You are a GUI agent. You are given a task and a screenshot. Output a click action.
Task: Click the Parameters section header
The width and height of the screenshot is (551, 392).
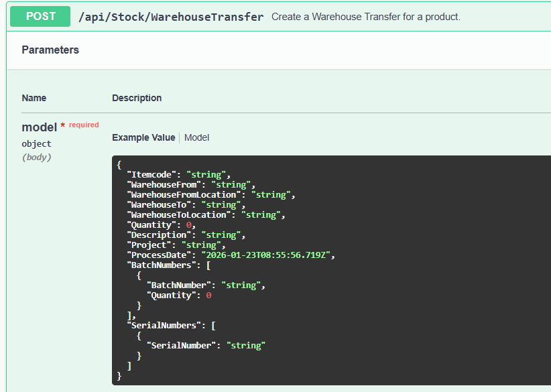50,50
